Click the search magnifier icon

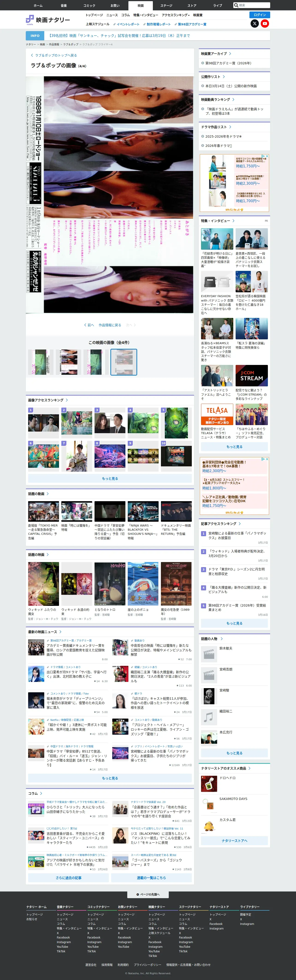tap(236, 5)
